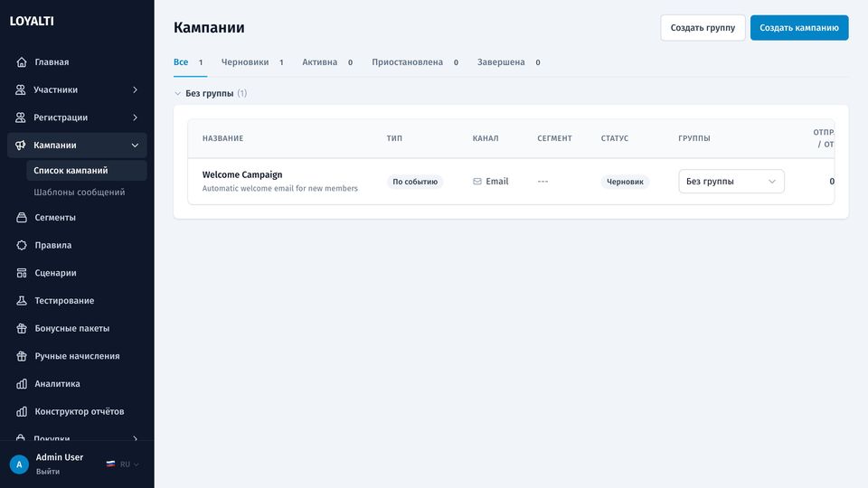Click the Email envelope icon in Welcome Campaign row
The height and width of the screenshot is (488, 868).
point(477,182)
